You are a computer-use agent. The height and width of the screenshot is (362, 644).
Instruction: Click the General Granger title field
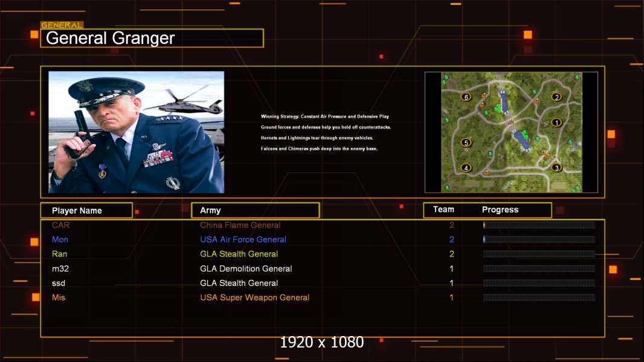(x=152, y=38)
